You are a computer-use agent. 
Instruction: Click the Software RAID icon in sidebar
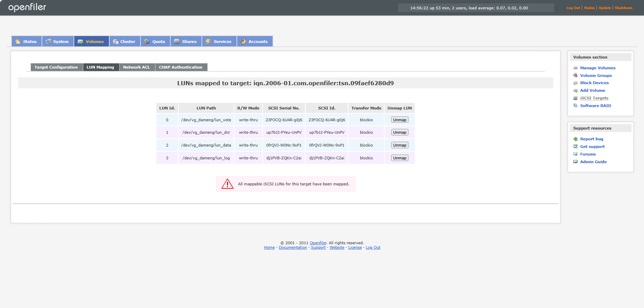575,106
